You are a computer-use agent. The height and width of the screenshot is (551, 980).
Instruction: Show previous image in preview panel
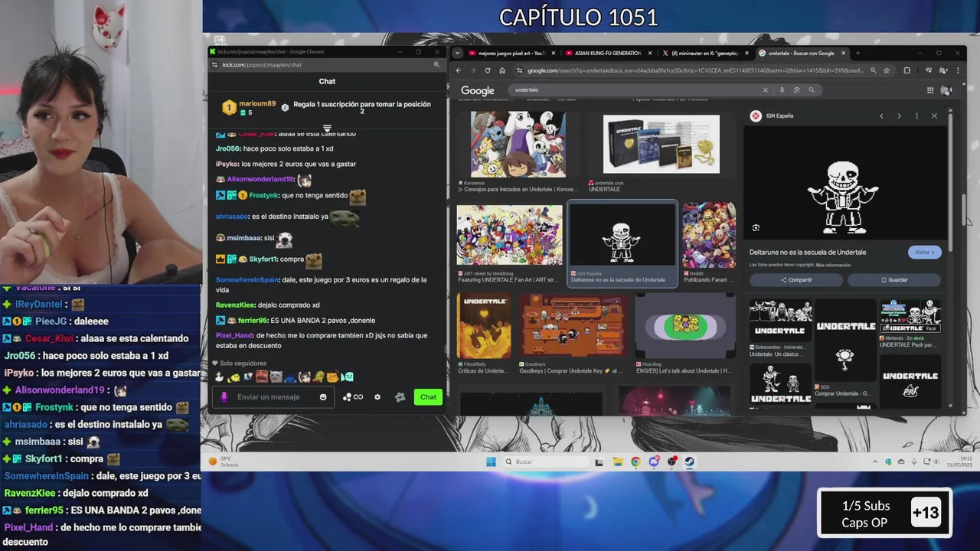881,116
